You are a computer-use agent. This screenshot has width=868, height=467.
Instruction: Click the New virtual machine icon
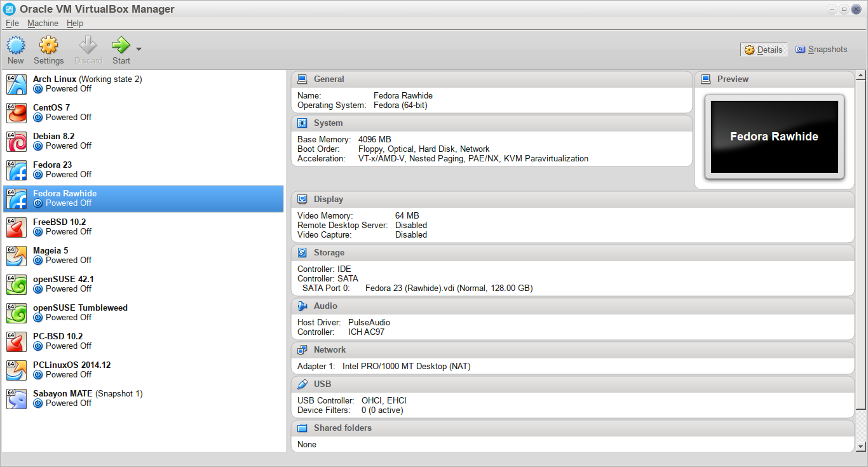(x=16, y=45)
